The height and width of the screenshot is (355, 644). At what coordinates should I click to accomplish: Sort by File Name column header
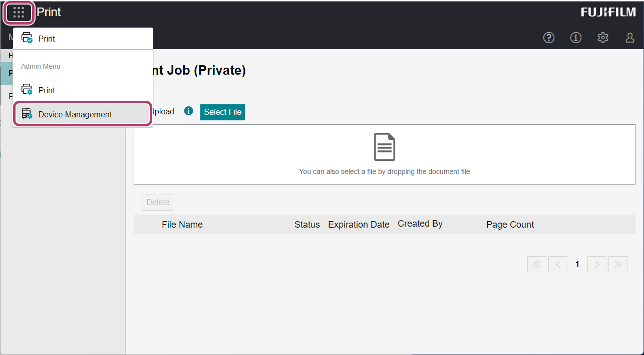pos(182,225)
